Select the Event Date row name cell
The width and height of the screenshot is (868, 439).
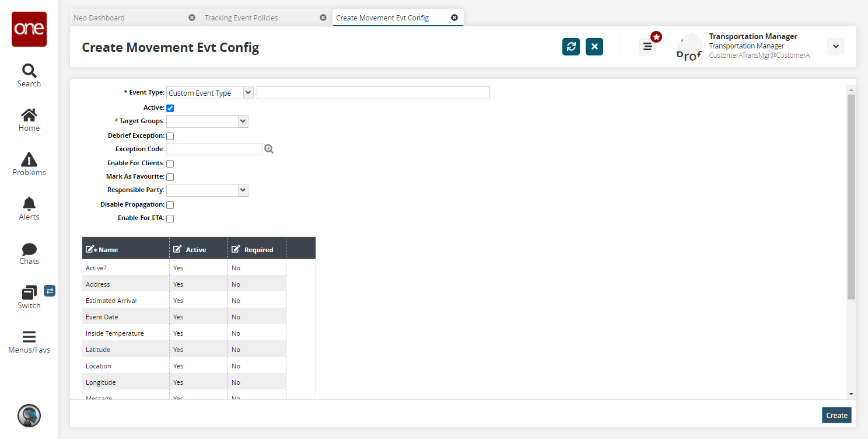(x=126, y=317)
